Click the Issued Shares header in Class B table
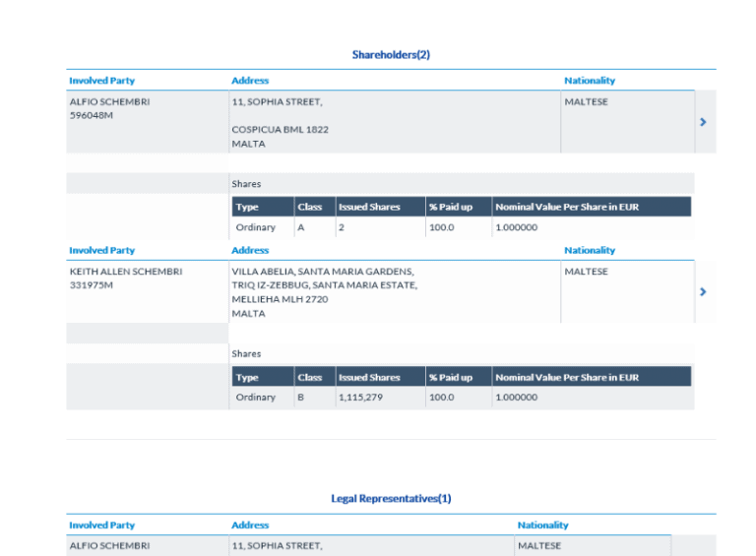Image resolution: width=756 pixels, height=556 pixels. 369,378
